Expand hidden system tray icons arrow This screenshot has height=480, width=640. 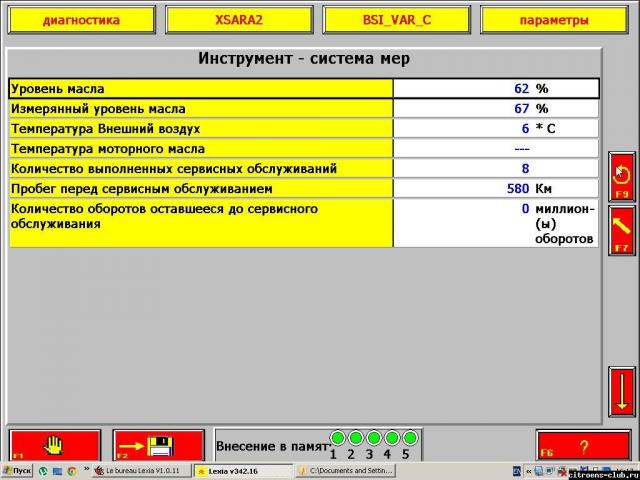pos(529,471)
